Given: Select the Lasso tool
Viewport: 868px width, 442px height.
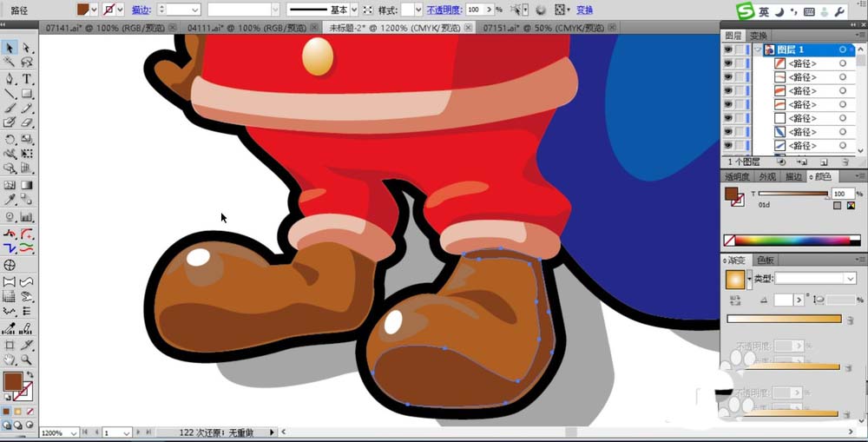Looking at the screenshot, I should 26,62.
